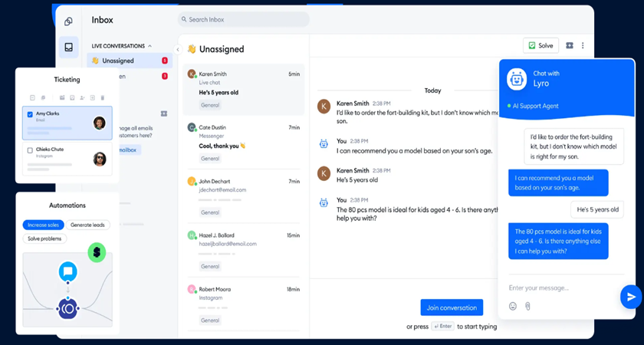Click Karen Smith's avatar in the Unassigned list
This screenshot has height=345, width=644.
tap(192, 74)
